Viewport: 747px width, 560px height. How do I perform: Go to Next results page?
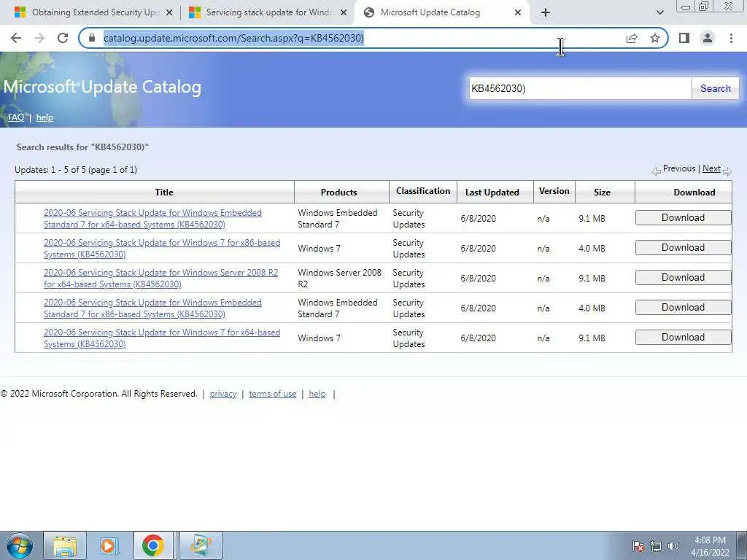[711, 168]
